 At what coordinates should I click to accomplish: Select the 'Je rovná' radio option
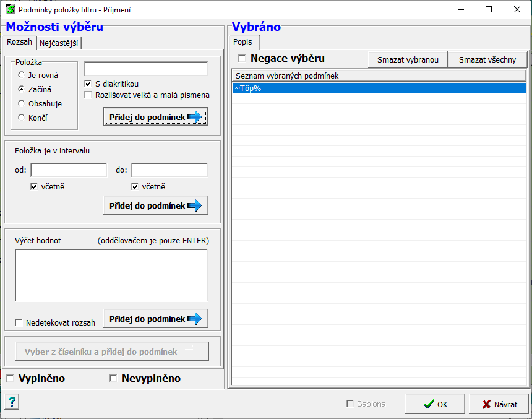pyautogui.click(x=22, y=75)
